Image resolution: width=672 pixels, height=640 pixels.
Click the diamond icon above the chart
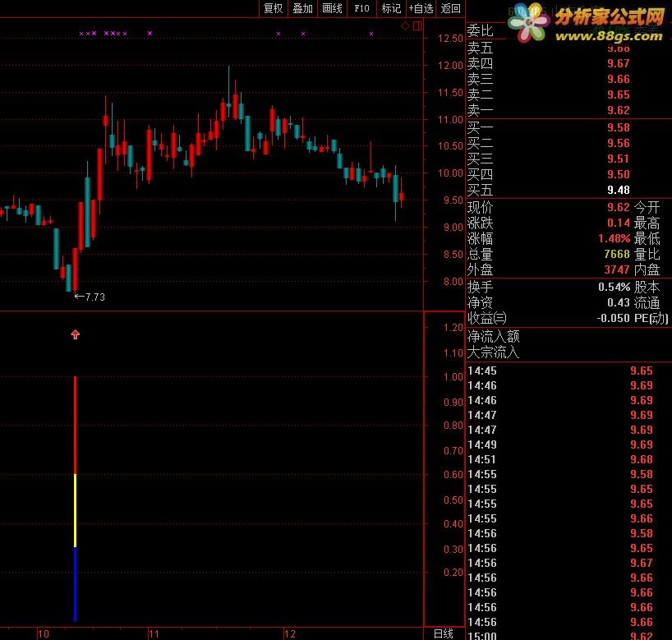pyautogui.click(x=405, y=26)
